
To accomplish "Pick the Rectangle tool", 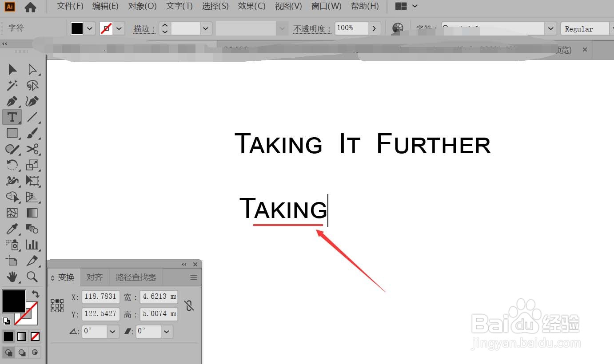I will pyautogui.click(x=12, y=133).
